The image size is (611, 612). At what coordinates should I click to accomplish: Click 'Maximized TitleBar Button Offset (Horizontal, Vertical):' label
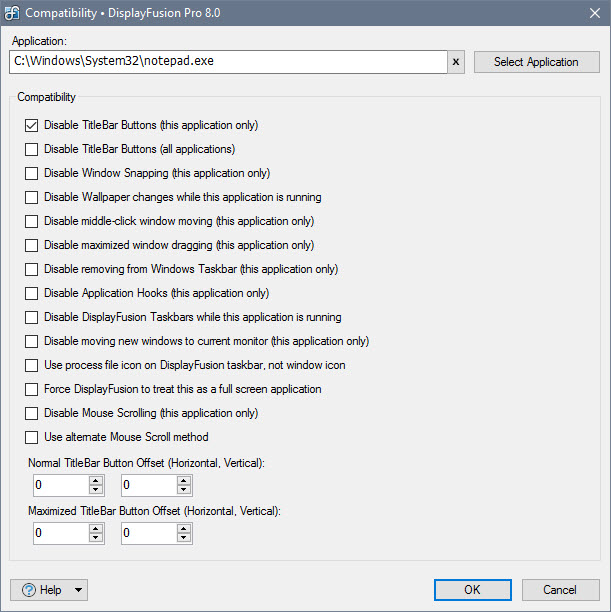(155, 511)
